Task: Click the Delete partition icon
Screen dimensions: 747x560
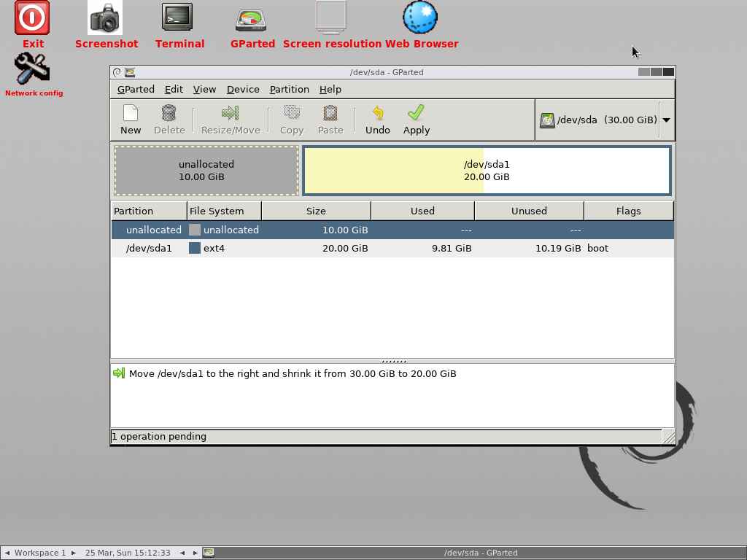Action: [x=169, y=119]
